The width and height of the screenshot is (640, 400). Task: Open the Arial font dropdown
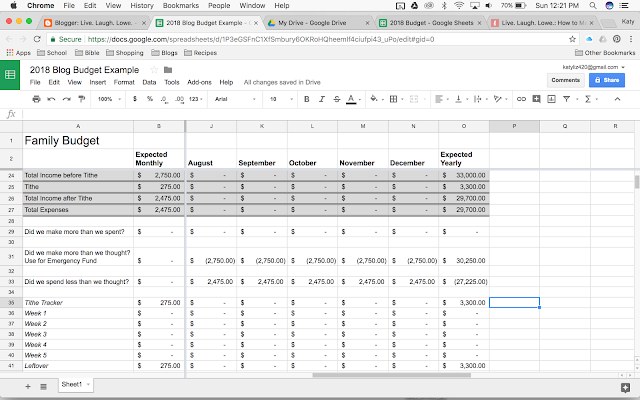pyautogui.click(x=235, y=99)
